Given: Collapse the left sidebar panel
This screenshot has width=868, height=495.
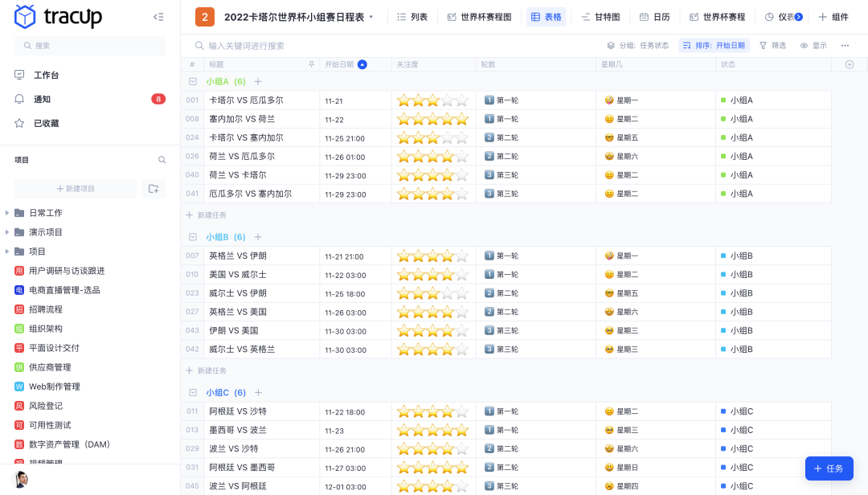Looking at the screenshot, I should coord(158,17).
